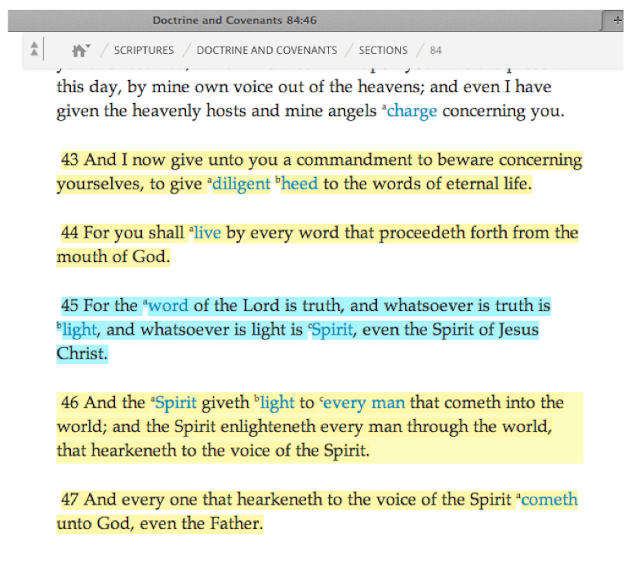Click verse number 45 in blue highlight
Viewport: 640px width, 574px height.
coord(69,305)
